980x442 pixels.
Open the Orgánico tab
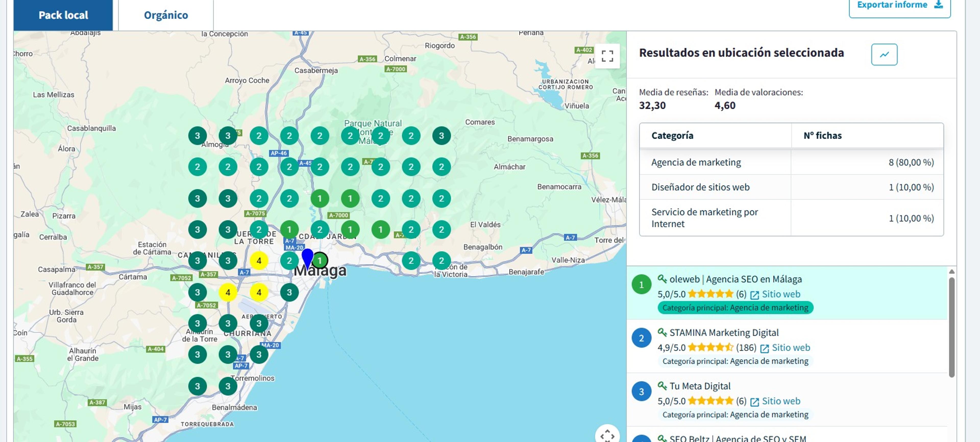(x=166, y=15)
